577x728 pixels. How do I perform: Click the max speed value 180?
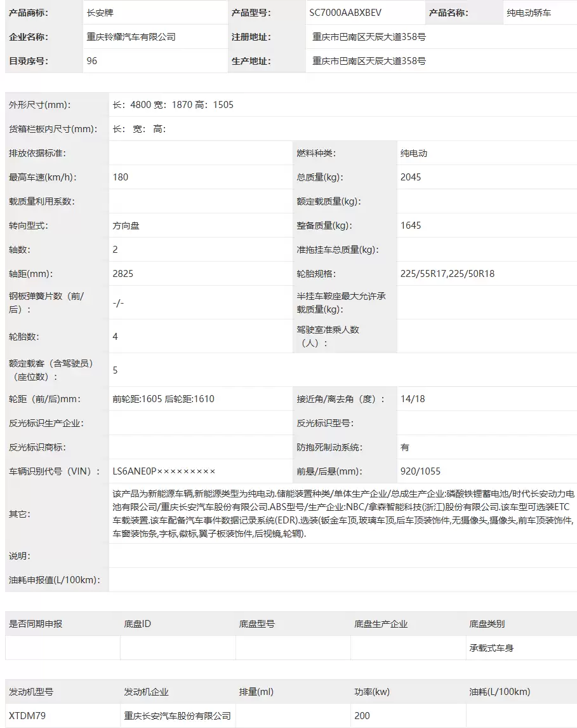tap(120, 177)
